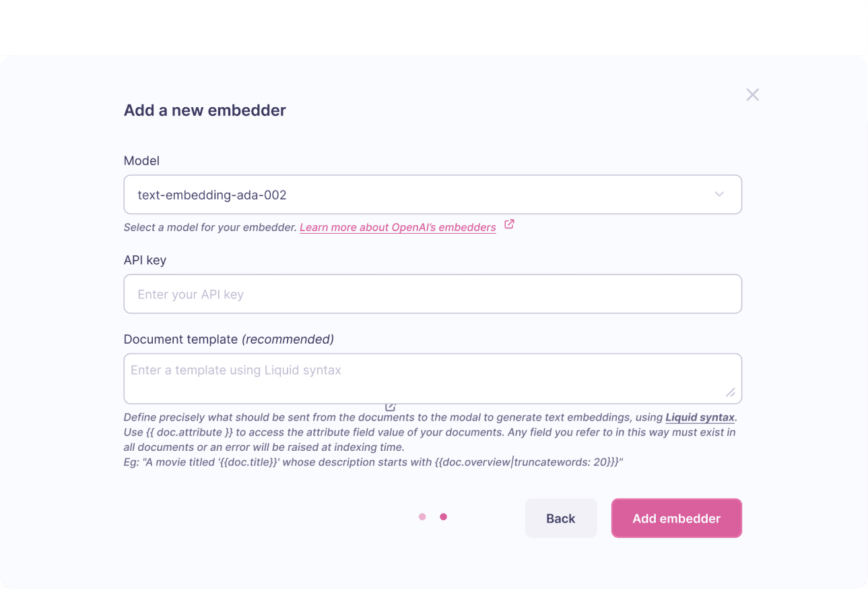Click the chevron arrow in Model selector
This screenshot has height=589, width=868.
click(719, 195)
